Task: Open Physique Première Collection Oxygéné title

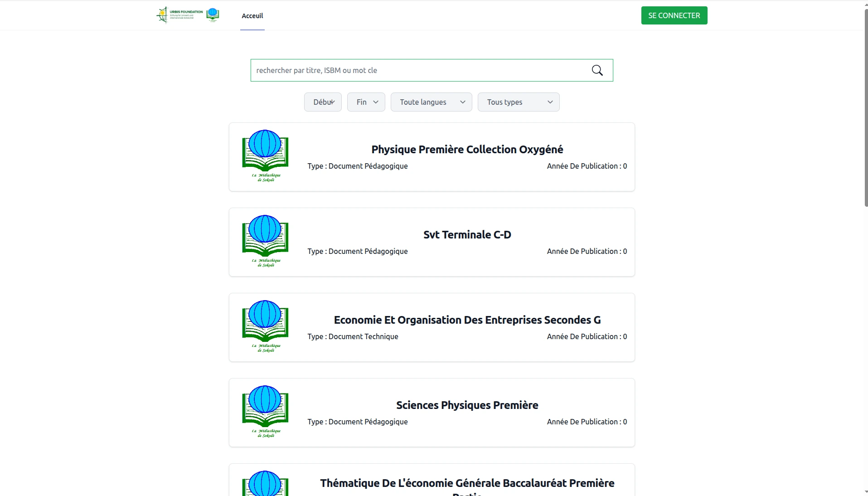Action: (467, 150)
